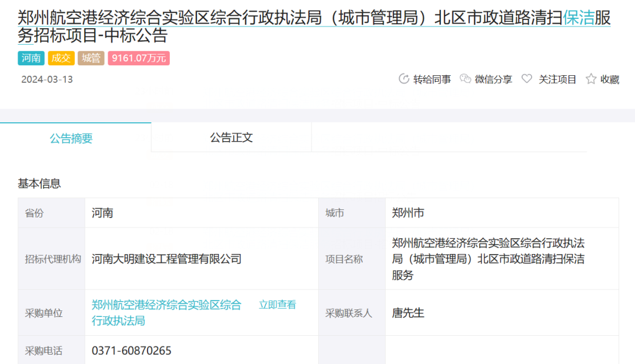Switch to the 公告正文 tab
The height and width of the screenshot is (364, 635).
click(231, 138)
